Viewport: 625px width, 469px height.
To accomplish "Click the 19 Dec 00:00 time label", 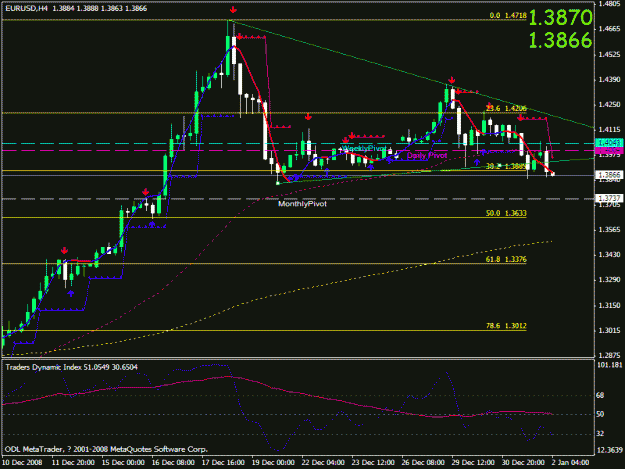I will (273, 463).
